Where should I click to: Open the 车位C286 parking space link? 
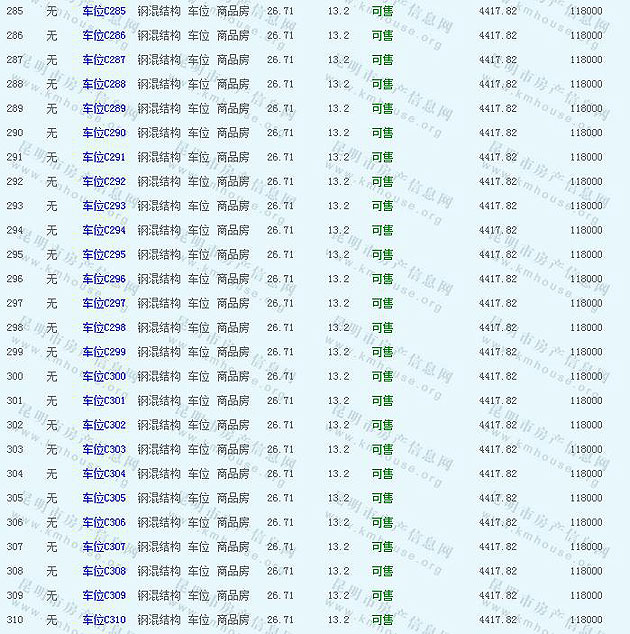coord(104,35)
